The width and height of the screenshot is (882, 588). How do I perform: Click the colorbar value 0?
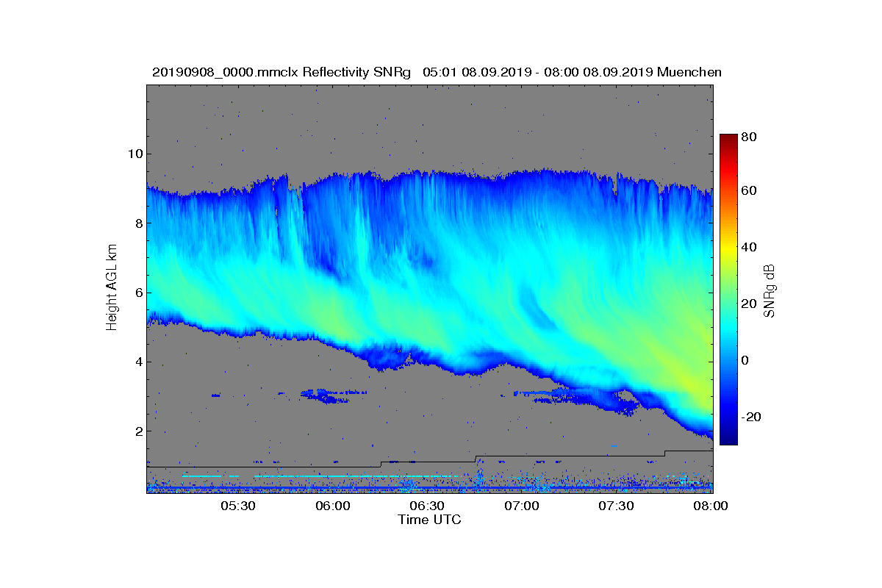(x=747, y=360)
